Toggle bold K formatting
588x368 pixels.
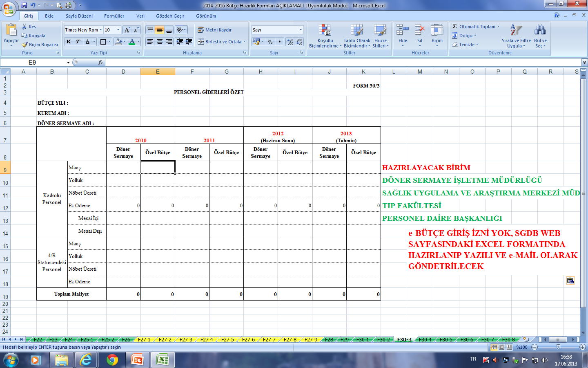(x=69, y=42)
